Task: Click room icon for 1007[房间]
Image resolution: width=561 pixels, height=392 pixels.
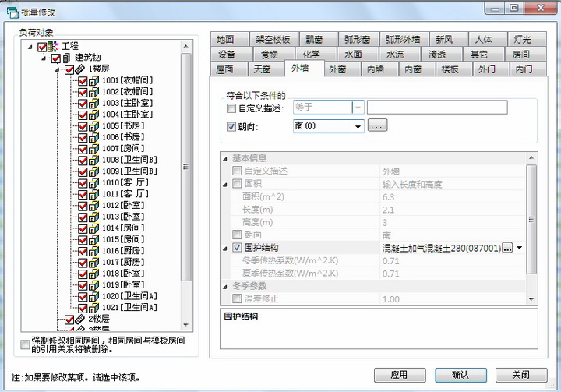Action: pos(93,149)
